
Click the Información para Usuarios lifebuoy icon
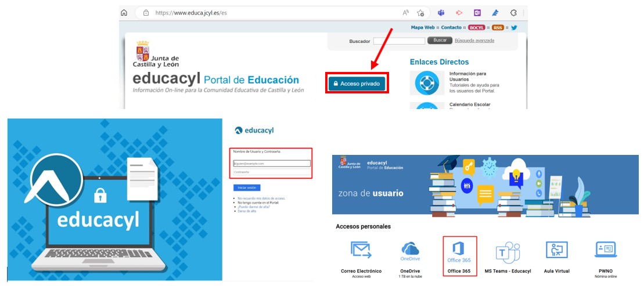(x=426, y=83)
